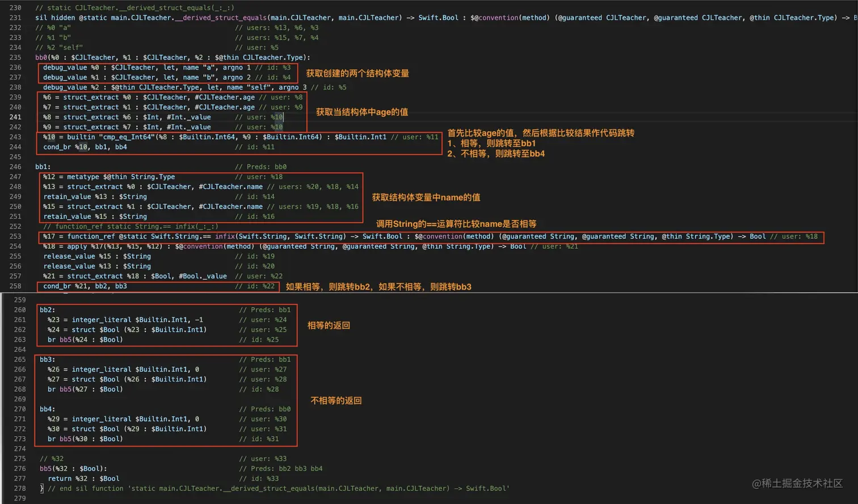The height and width of the screenshot is (504, 858).
Task: Click '%21 = struct_extract %18' line
Action: click(x=163, y=276)
